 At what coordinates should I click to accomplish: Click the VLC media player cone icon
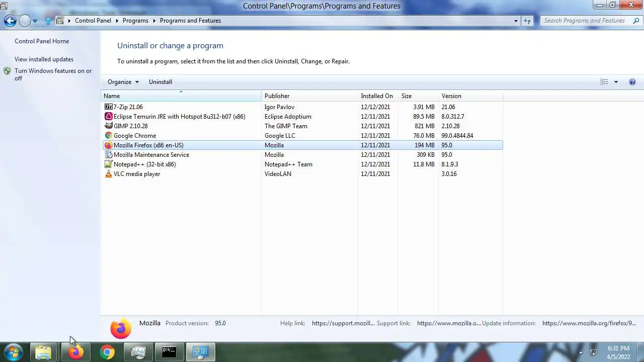108,174
